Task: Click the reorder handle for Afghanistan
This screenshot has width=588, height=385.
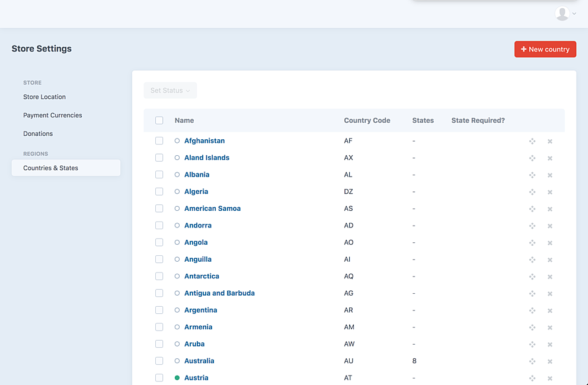Action: (x=532, y=142)
